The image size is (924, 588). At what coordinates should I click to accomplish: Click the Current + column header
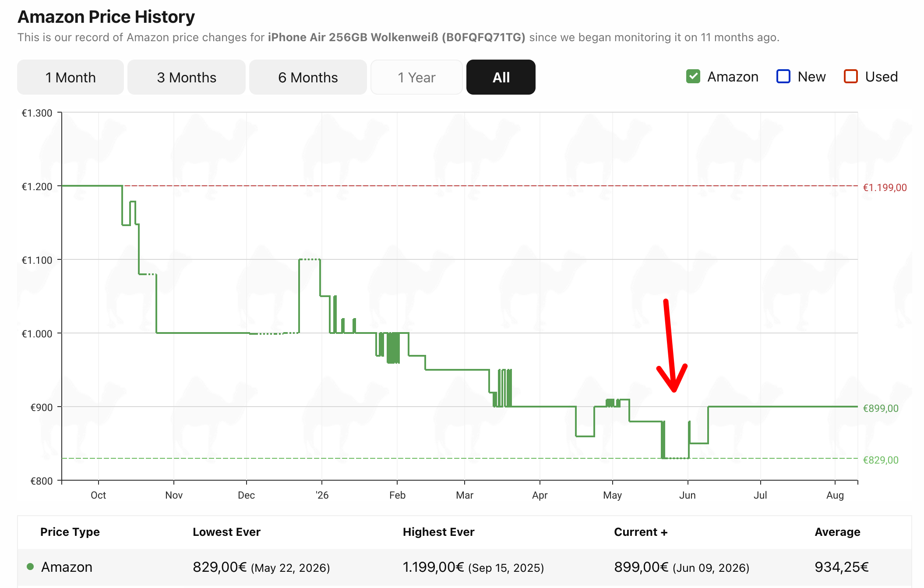tap(641, 532)
